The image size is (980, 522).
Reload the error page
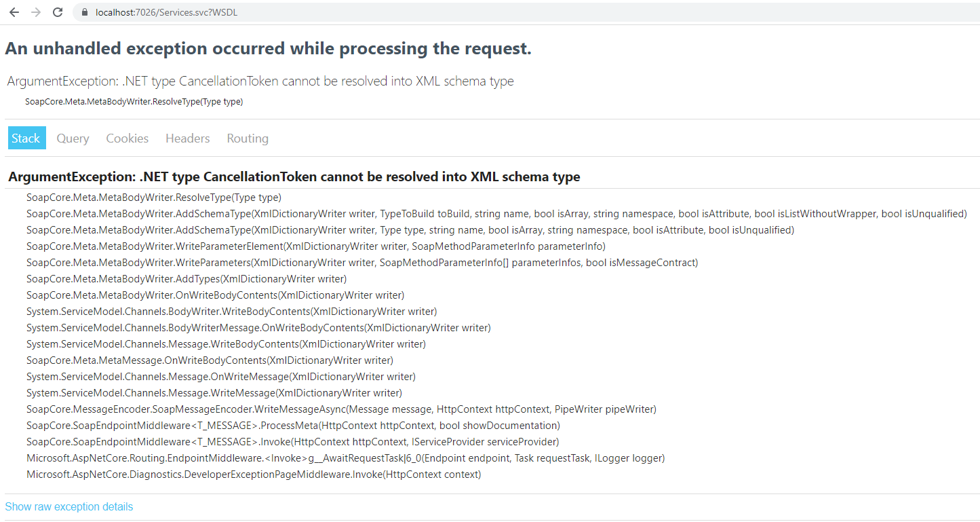pos(58,12)
